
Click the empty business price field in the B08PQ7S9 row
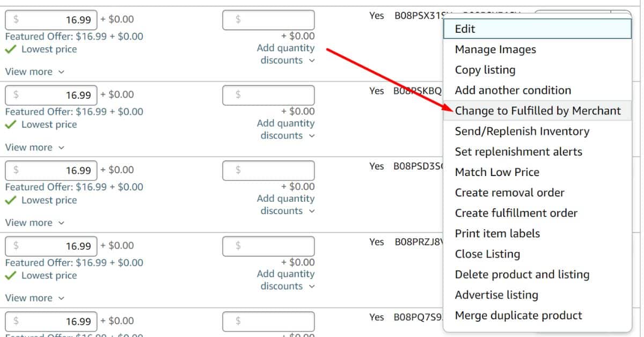coord(268,321)
